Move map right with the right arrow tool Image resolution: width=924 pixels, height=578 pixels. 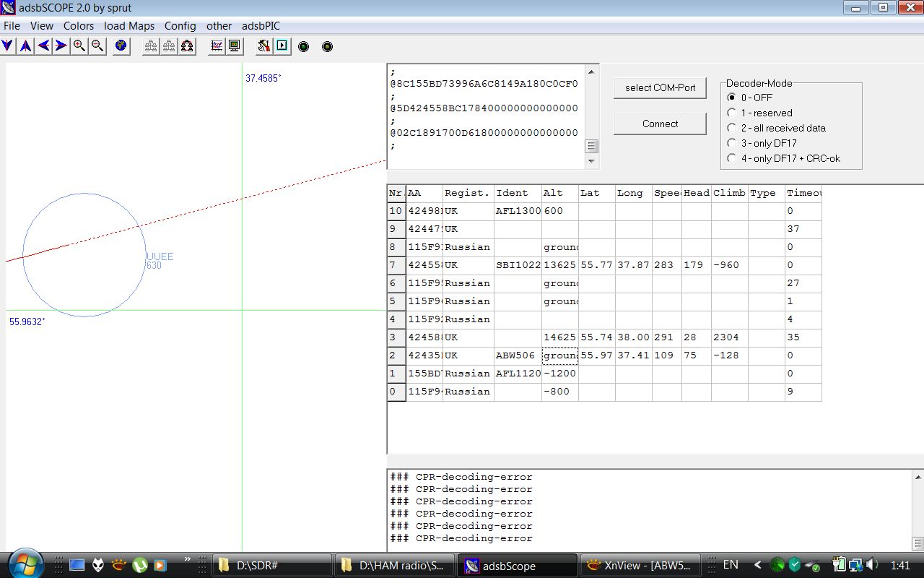61,46
